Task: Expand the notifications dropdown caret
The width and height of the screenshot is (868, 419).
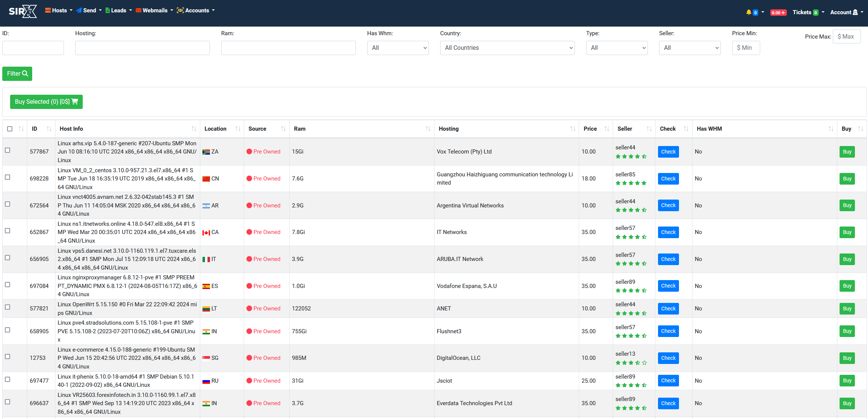Action: pyautogui.click(x=763, y=12)
